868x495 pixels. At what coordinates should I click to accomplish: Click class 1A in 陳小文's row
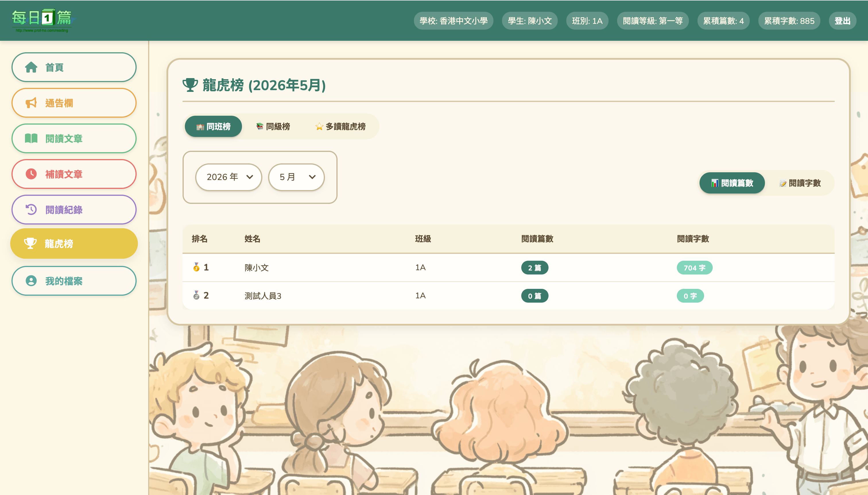(420, 268)
